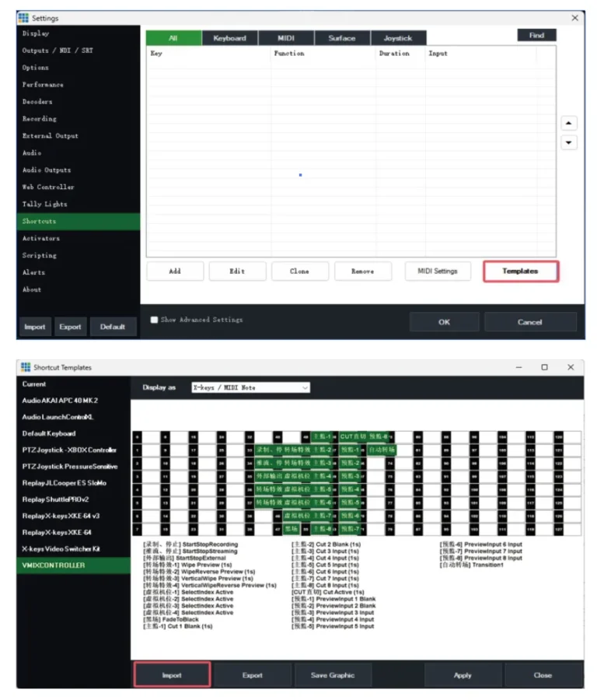The height and width of the screenshot is (700, 597).
Task: Open the Joystick shortcuts tab
Action: pos(398,38)
